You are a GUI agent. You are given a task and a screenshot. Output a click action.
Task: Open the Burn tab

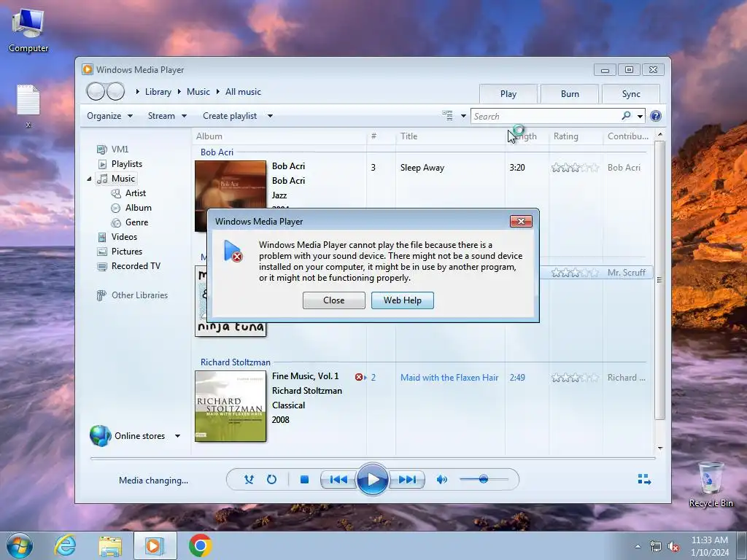pyautogui.click(x=570, y=94)
